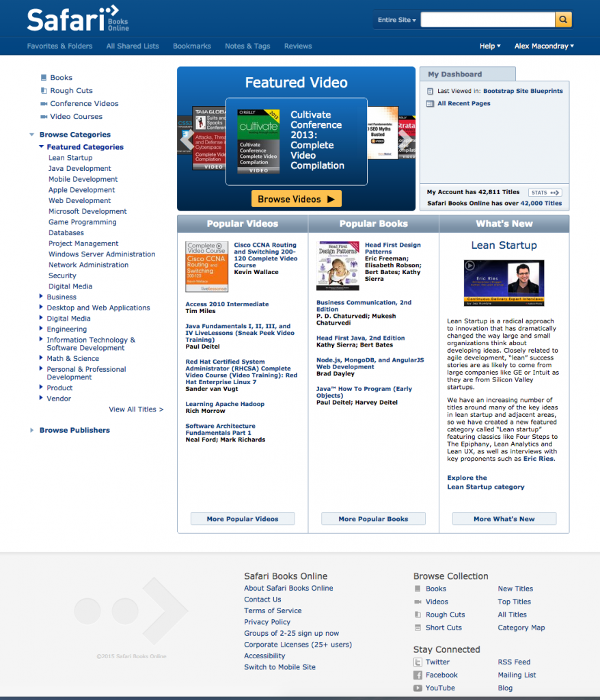The image size is (600, 700).
Task: Click the Safari Books Online logo
Action: click(x=78, y=18)
